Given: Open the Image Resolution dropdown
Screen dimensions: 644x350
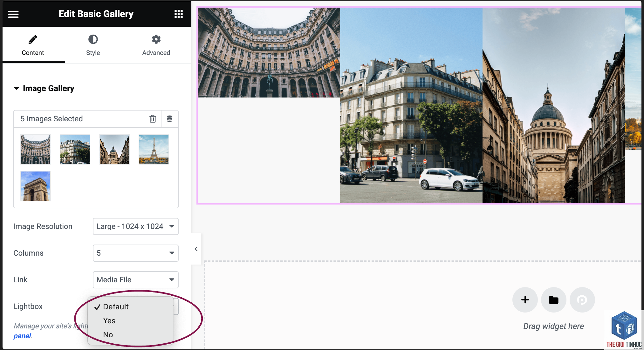Looking at the screenshot, I should 136,226.
